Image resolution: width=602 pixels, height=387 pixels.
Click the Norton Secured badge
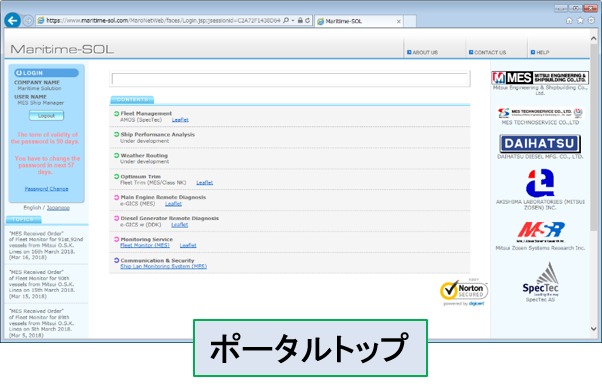(464, 291)
